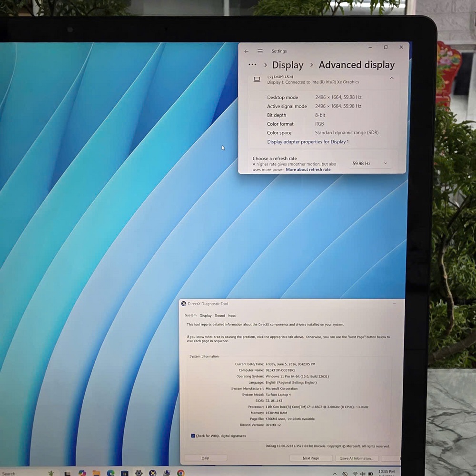This screenshot has height=476, width=476.
Task: Click Save All Information button
Action: [x=357, y=458]
